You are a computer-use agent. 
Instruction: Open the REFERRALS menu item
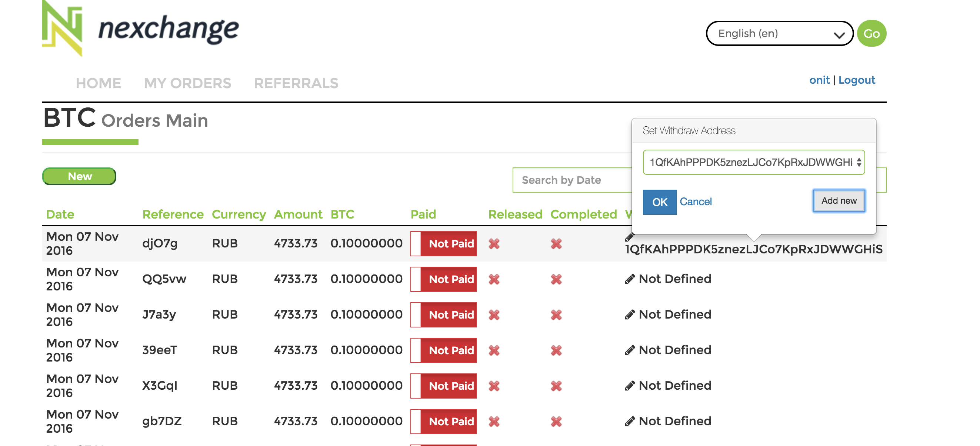tap(296, 83)
